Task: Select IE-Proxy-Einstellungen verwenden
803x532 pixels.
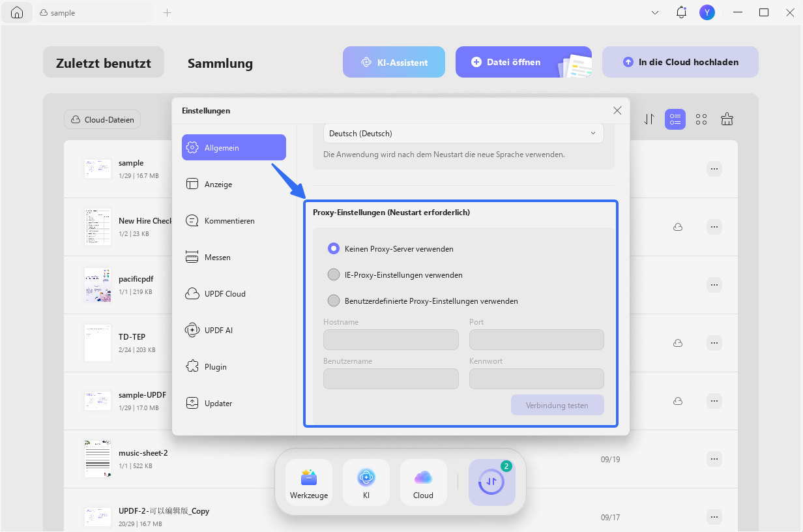Action: tap(334, 274)
